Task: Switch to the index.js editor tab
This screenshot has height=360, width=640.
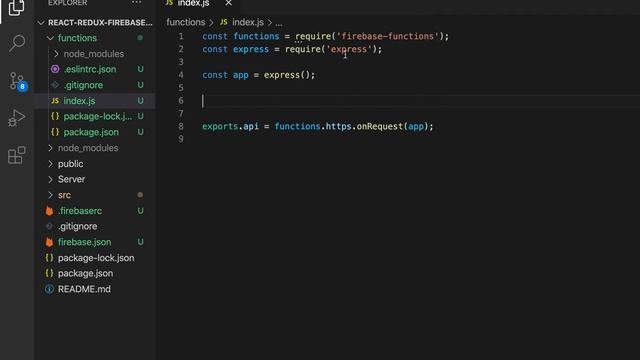Action: point(193,3)
